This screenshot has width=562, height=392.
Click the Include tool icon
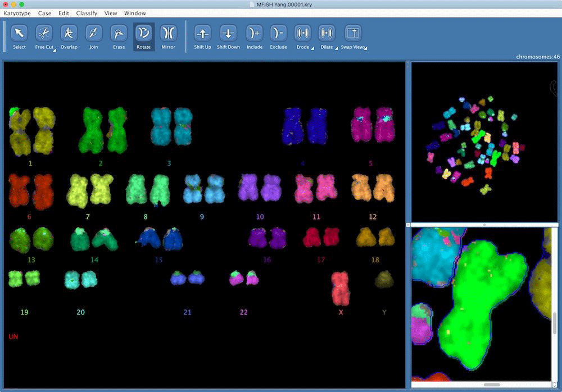pyautogui.click(x=254, y=33)
